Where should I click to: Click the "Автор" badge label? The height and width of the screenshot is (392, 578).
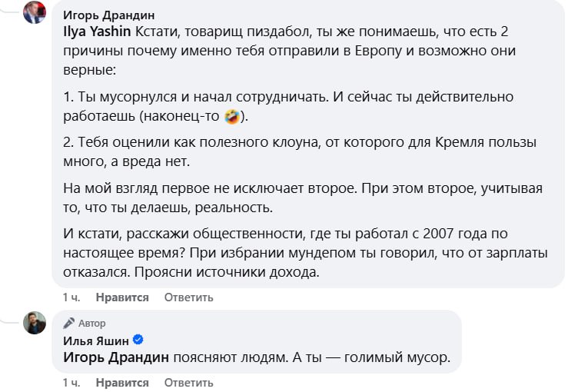coord(92,323)
